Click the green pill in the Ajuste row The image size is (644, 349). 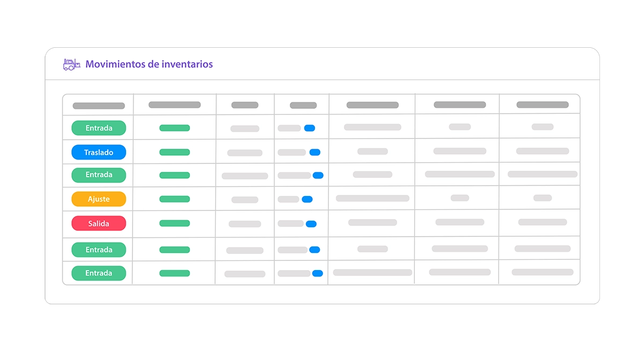(174, 199)
